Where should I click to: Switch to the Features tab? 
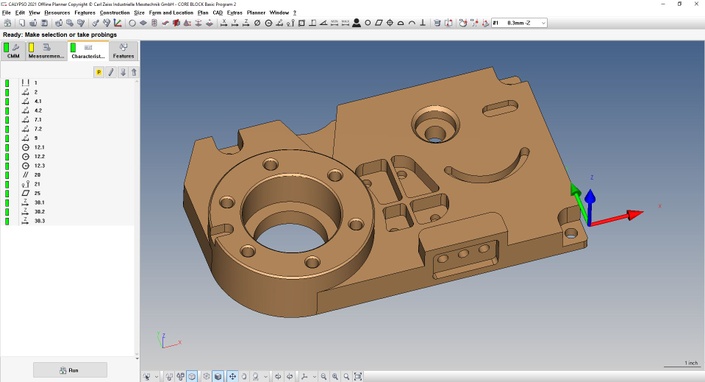pos(123,51)
